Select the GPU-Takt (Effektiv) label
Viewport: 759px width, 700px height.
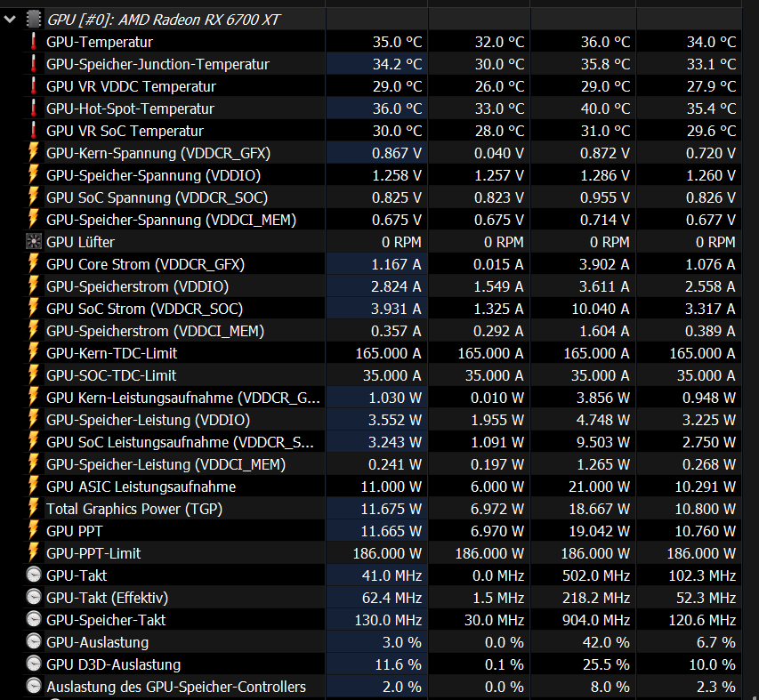pyautogui.click(x=107, y=599)
